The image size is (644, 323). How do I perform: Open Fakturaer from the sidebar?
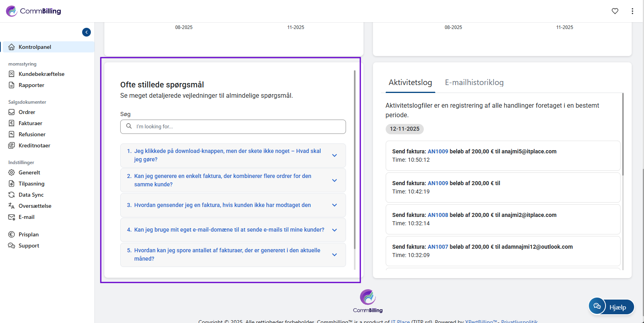point(30,123)
